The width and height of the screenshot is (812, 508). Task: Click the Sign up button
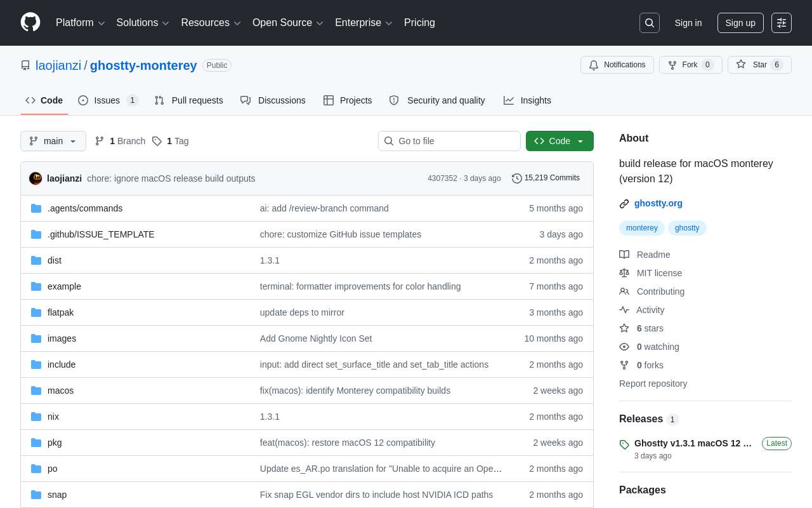click(740, 23)
